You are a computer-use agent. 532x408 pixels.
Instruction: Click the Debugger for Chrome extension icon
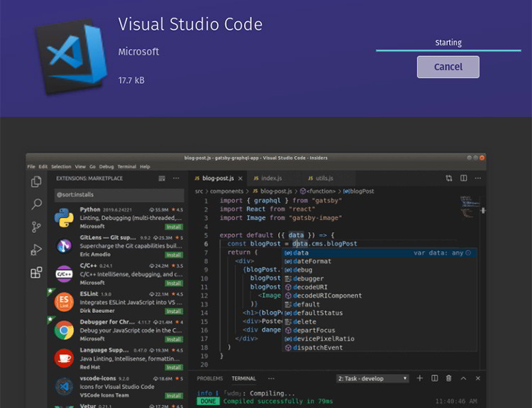click(x=64, y=330)
